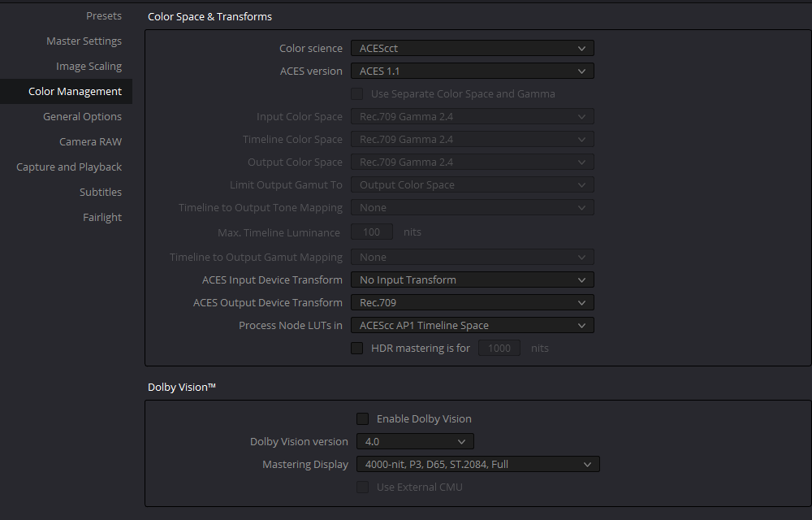This screenshot has height=520, width=812.
Task: Go to Subtitles settings
Action: [x=101, y=192]
